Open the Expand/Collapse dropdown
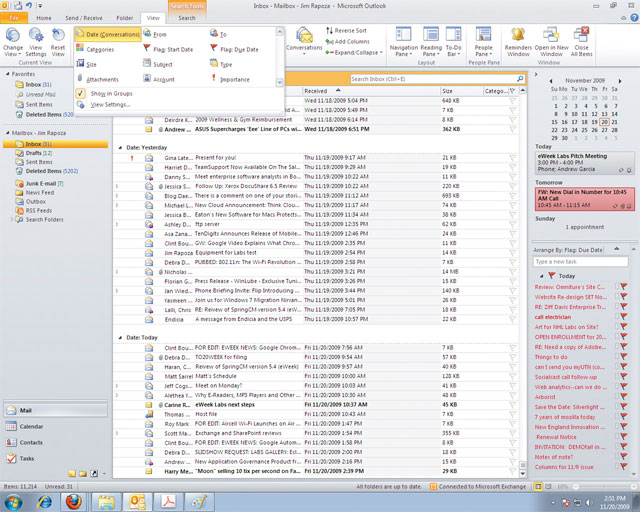 pos(354,53)
